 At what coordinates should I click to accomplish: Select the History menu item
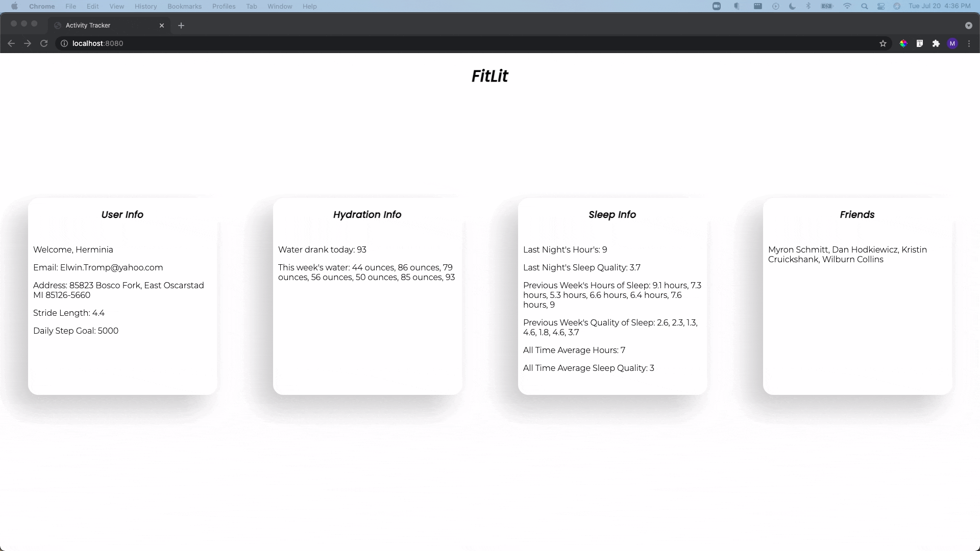(x=145, y=6)
